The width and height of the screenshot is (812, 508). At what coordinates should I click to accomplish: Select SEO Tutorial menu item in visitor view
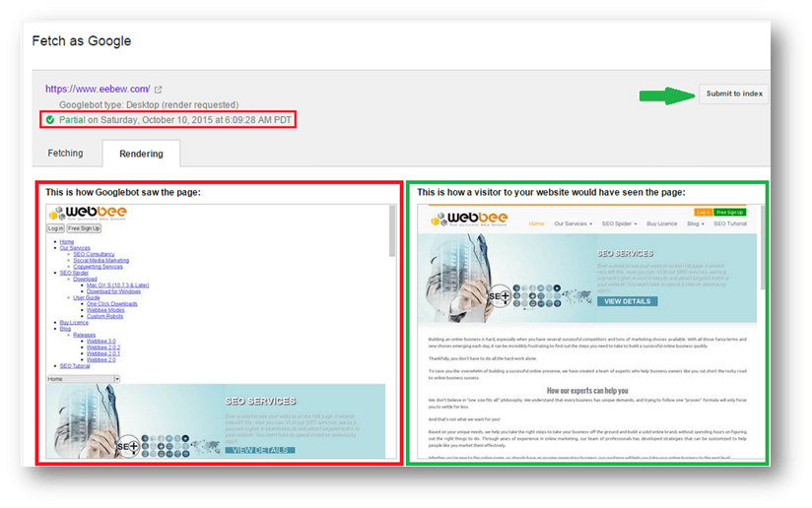click(730, 224)
